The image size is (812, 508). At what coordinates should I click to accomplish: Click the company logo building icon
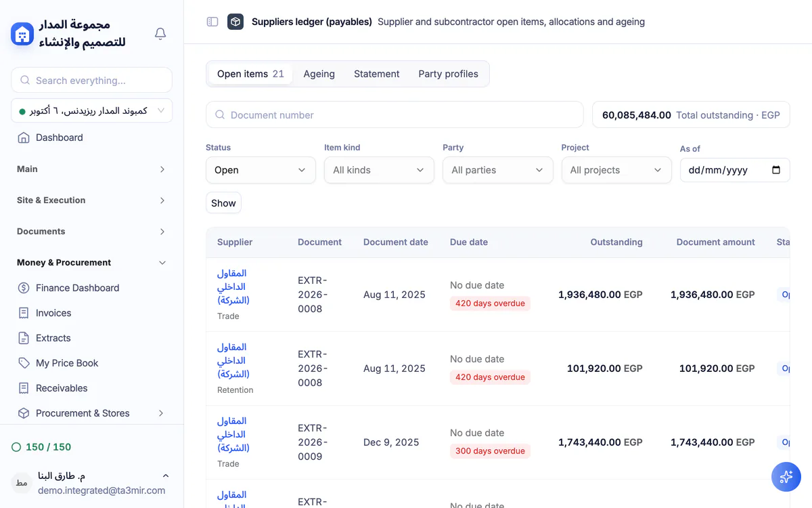pos(22,33)
